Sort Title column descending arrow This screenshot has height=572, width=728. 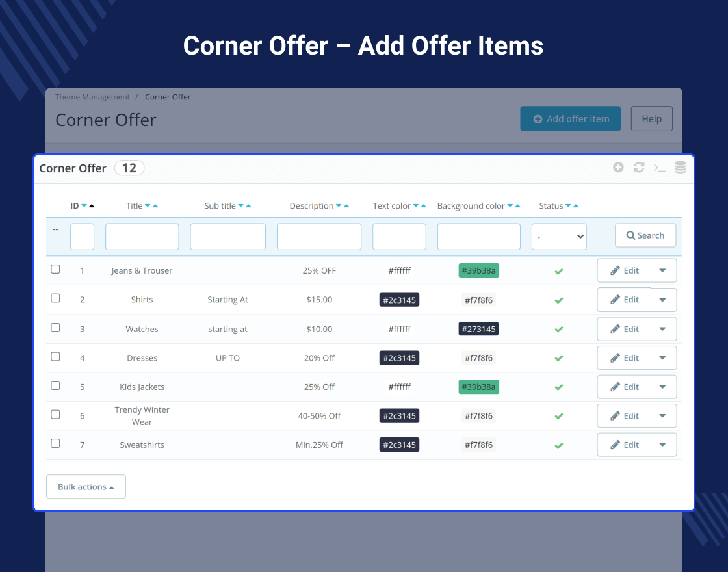(148, 205)
